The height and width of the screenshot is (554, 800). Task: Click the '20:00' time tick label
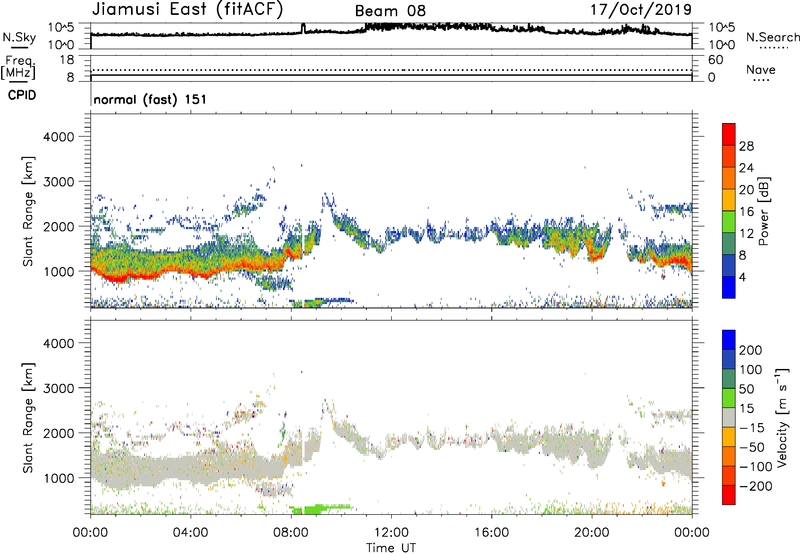coord(592,533)
